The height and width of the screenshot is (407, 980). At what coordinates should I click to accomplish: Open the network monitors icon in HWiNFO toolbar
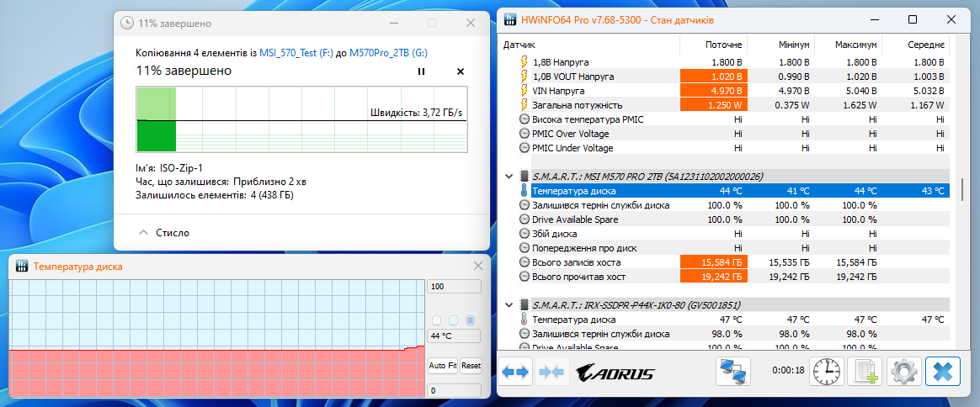click(x=732, y=372)
